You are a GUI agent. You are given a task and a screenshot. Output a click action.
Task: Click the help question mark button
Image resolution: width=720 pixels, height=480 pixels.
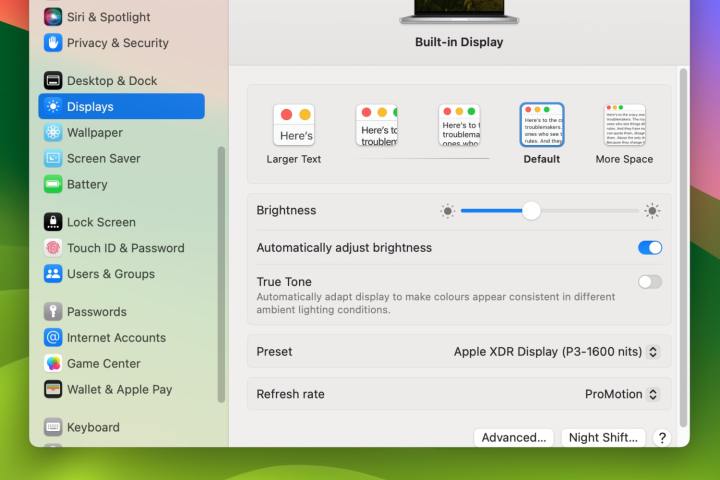662,438
